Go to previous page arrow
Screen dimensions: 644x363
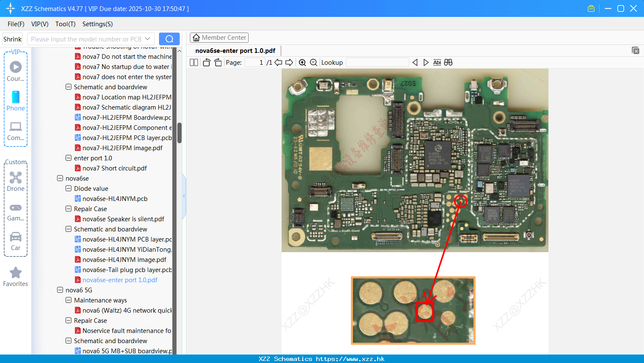278,62
